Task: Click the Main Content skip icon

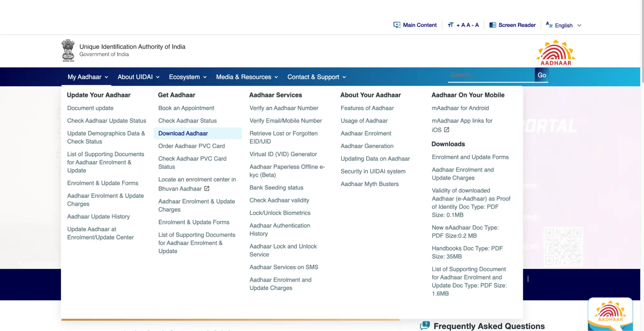Action: tap(397, 25)
